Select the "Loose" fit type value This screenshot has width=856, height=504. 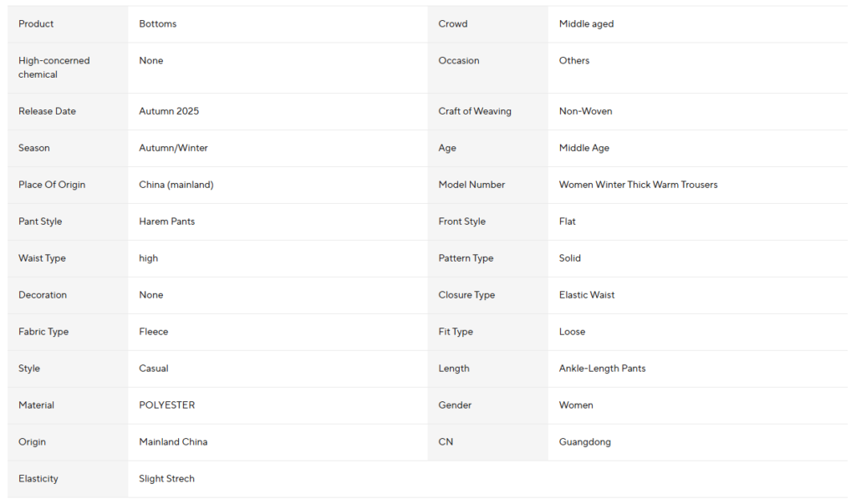tap(572, 332)
